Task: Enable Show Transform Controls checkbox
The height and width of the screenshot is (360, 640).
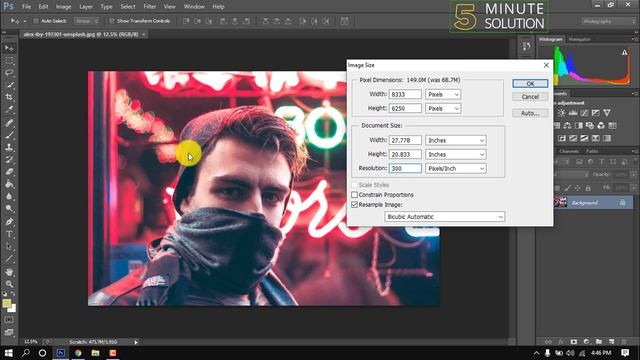Action: point(111,21)
